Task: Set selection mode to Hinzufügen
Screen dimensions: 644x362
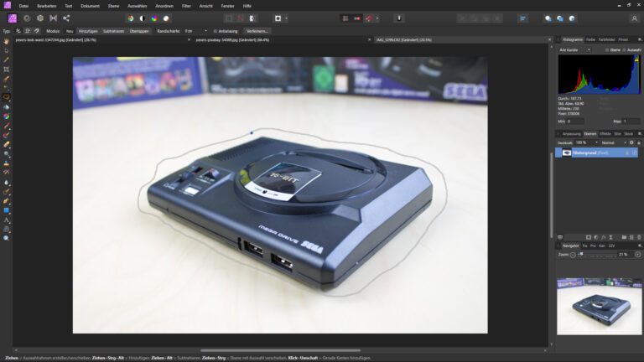Action: coord(88,31)
